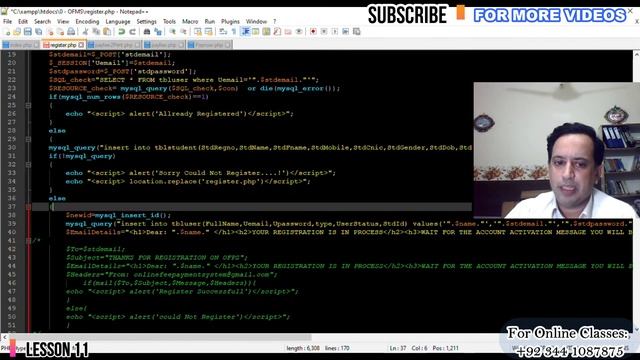Undo the last edit via Undo arrow
Screen dimensions: 640x360
tap(122, 31)
